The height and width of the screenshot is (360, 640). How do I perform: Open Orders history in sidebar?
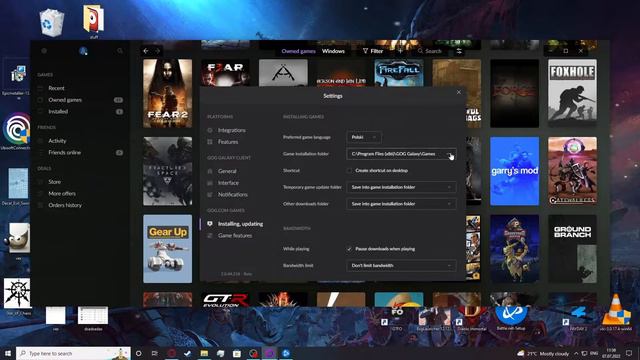click(65, 205)
